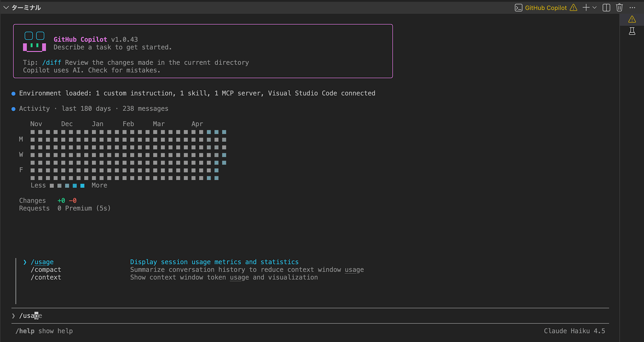Click the Mar month label
Viewport: 644px width, 342px height.
[x=159, y=124]
